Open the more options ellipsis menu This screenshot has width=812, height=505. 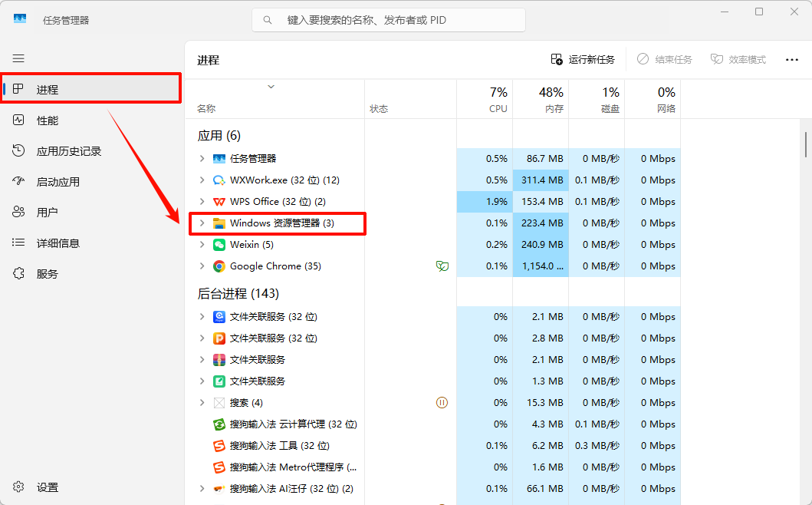click(x=792, y=60)
